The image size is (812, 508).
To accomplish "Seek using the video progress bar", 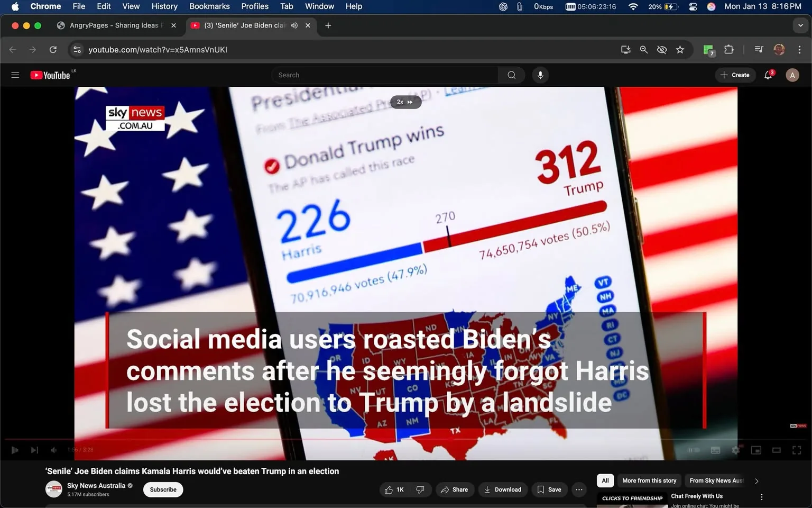I will [370, 439].
